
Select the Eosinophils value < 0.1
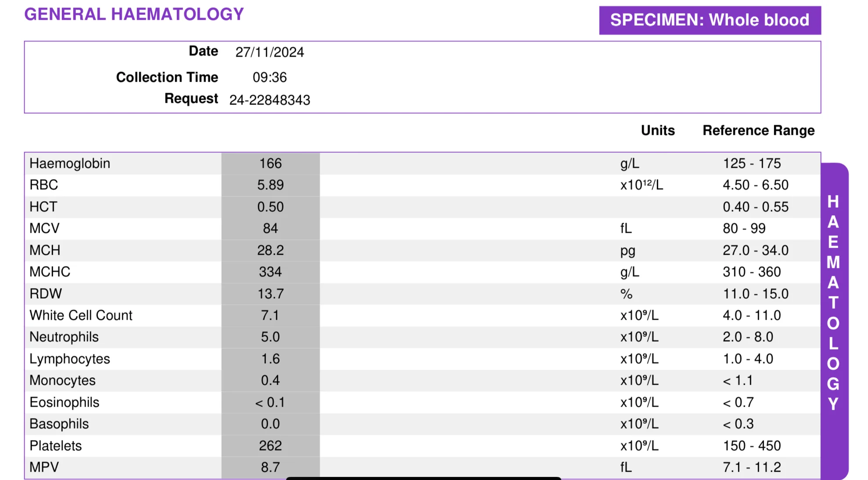(x=270, y=402)
